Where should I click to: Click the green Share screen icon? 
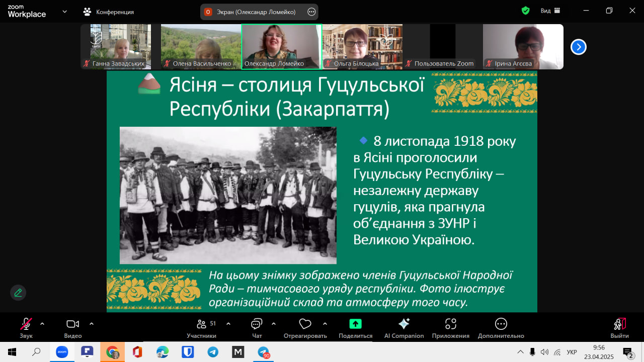(355, 324)
